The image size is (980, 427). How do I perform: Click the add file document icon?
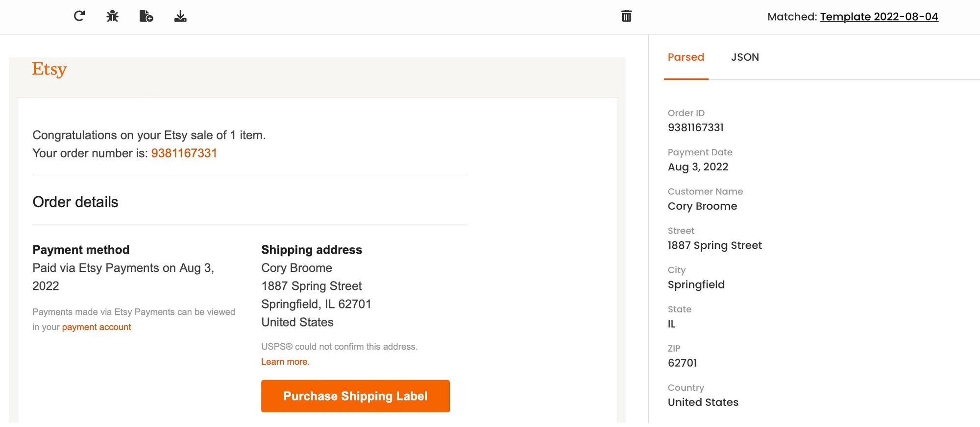coord(146,16)
